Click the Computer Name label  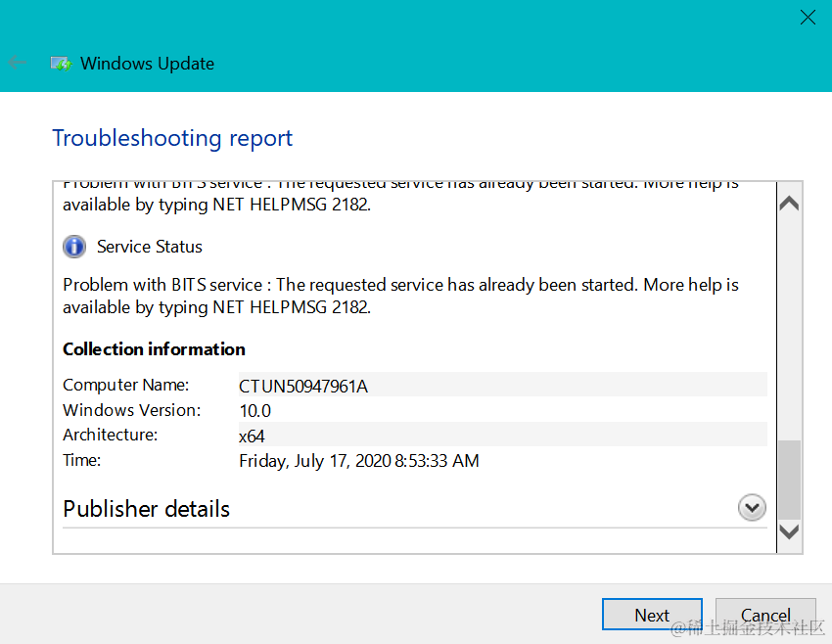[x=125, y=385]
